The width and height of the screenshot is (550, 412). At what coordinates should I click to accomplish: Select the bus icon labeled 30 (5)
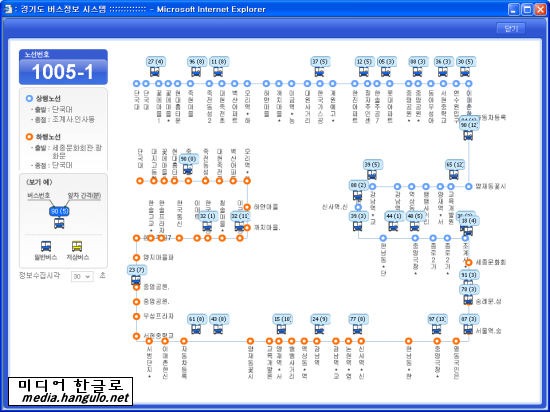point(465,72)
